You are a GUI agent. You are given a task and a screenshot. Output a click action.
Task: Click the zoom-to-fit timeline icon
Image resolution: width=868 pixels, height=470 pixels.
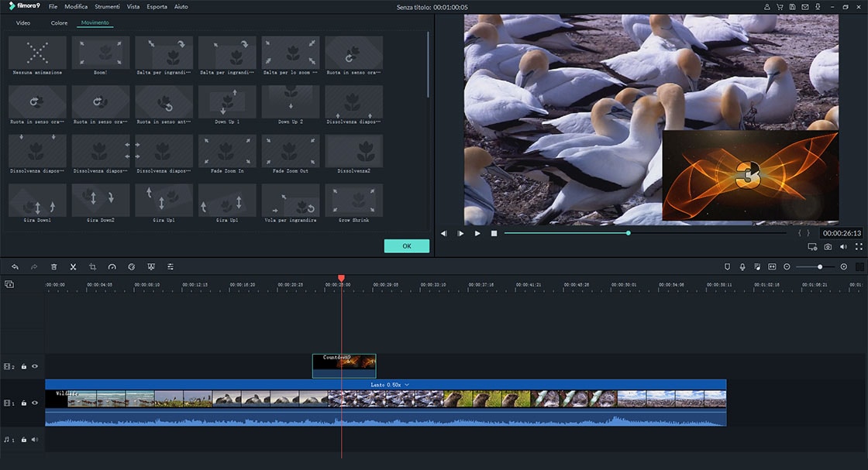(x=772, y=267)
